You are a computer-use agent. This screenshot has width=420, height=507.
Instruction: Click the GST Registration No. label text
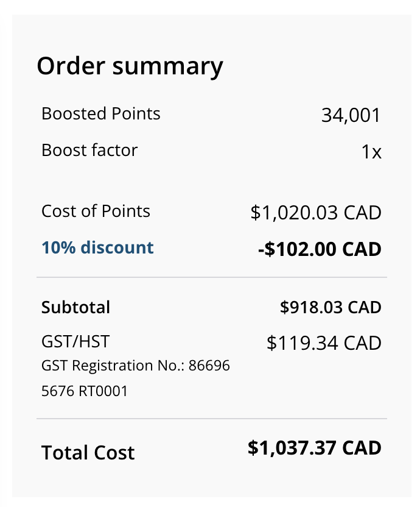(x=113, y=366)
